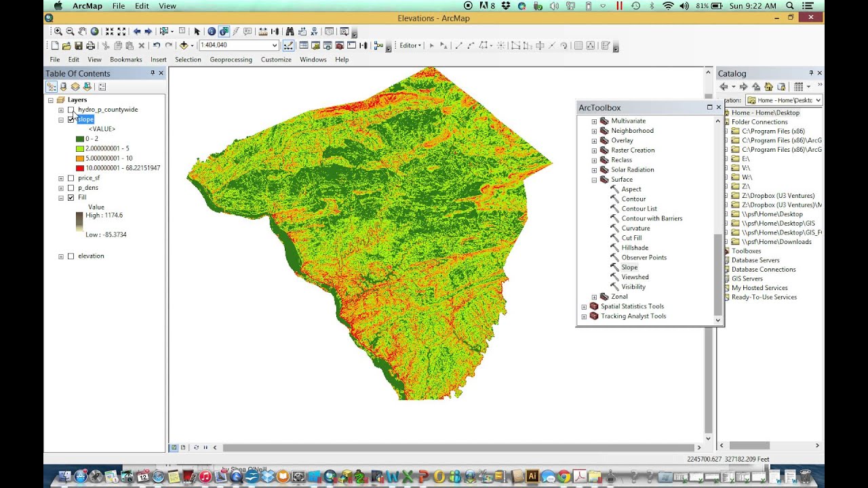Open the map scale dropdown
The image size is (868, 488).
tap(275, 45)
